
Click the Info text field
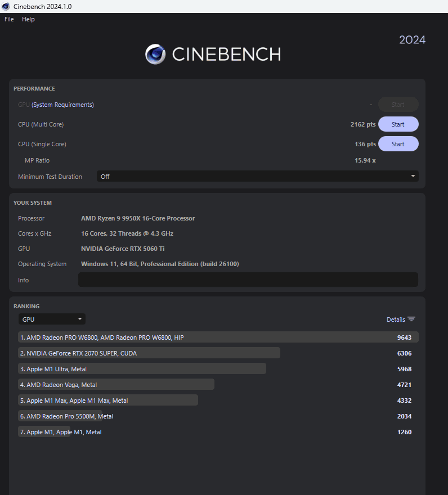pos(248,280)
